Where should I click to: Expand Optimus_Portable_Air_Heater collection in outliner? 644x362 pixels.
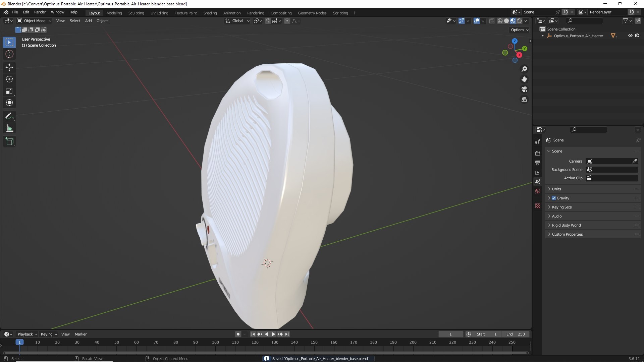(x=543, y=36)
